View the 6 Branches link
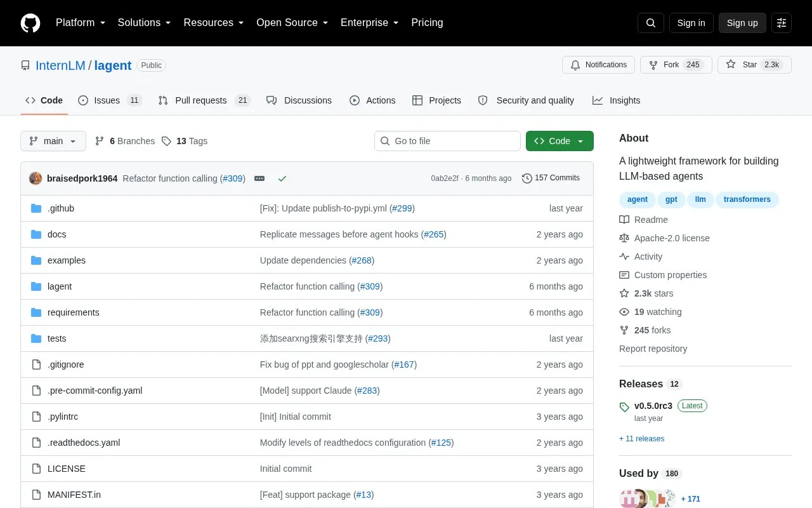Screen dimensions: 812x508 125,141
